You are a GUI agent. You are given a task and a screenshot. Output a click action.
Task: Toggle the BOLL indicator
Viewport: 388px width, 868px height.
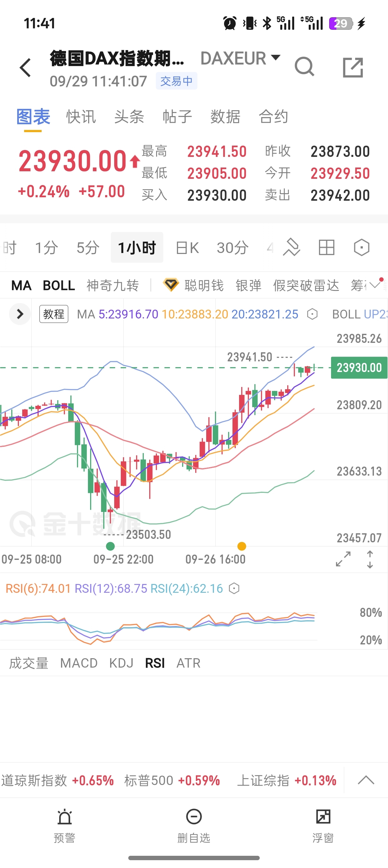(x=59, y=285)
